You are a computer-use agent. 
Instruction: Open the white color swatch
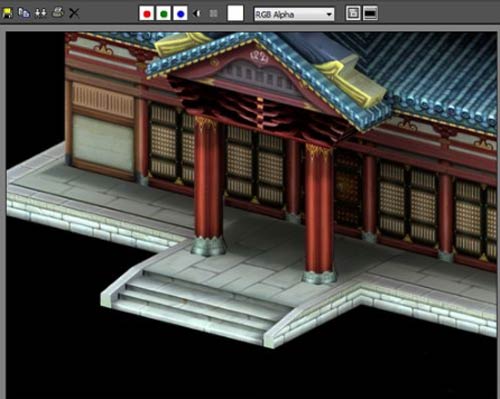pos(235,13)
